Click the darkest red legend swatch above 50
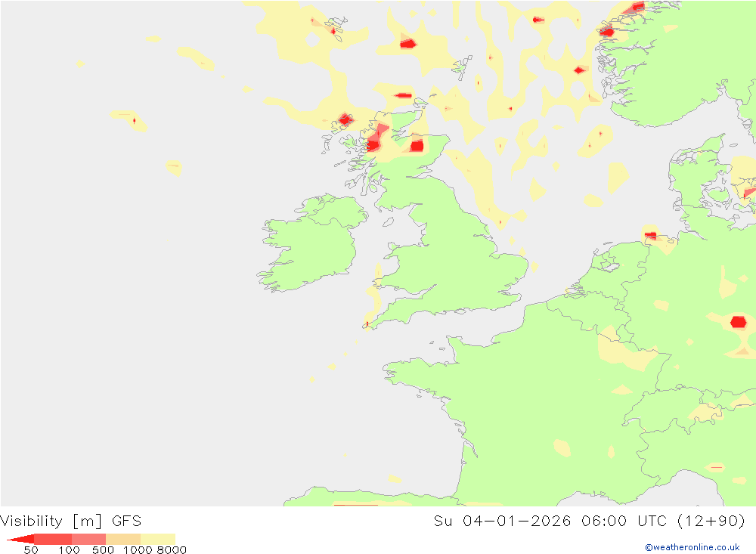The width and height of the screenshot is (756, 554). tap(20, 539)
